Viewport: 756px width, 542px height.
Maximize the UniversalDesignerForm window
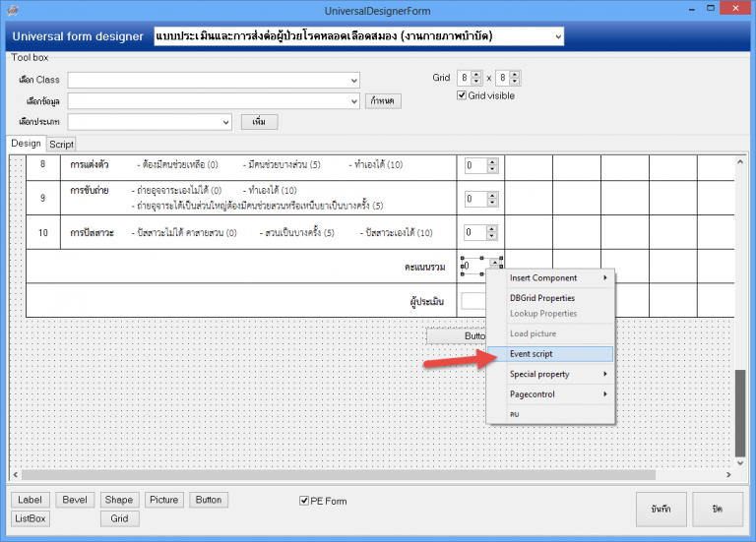710,9
